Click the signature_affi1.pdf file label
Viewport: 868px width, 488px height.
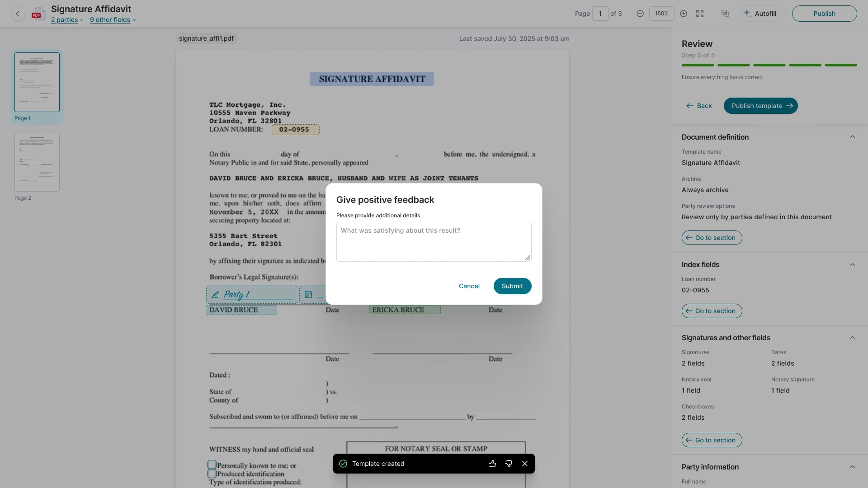pos(206,38)
